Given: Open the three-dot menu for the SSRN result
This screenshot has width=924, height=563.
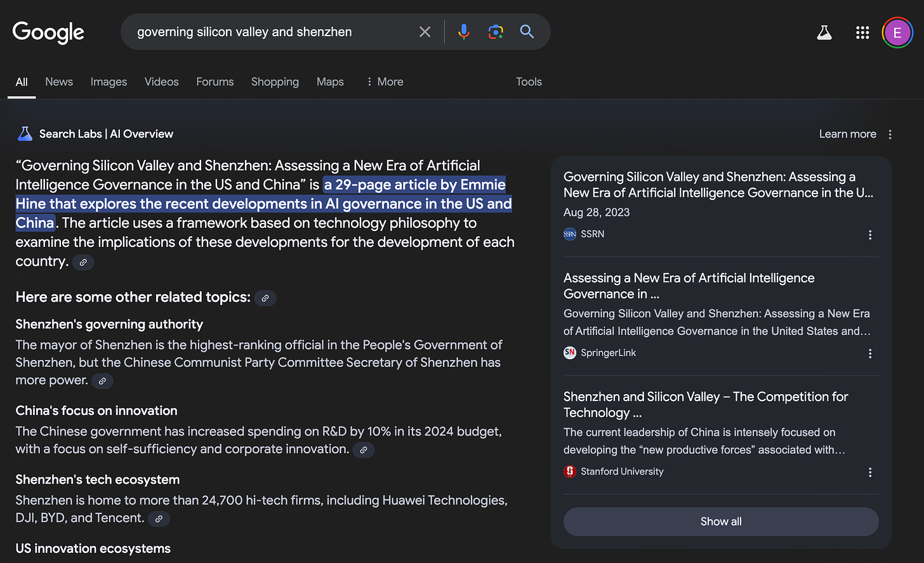Looking at the screenshot, I should [870, 235].
